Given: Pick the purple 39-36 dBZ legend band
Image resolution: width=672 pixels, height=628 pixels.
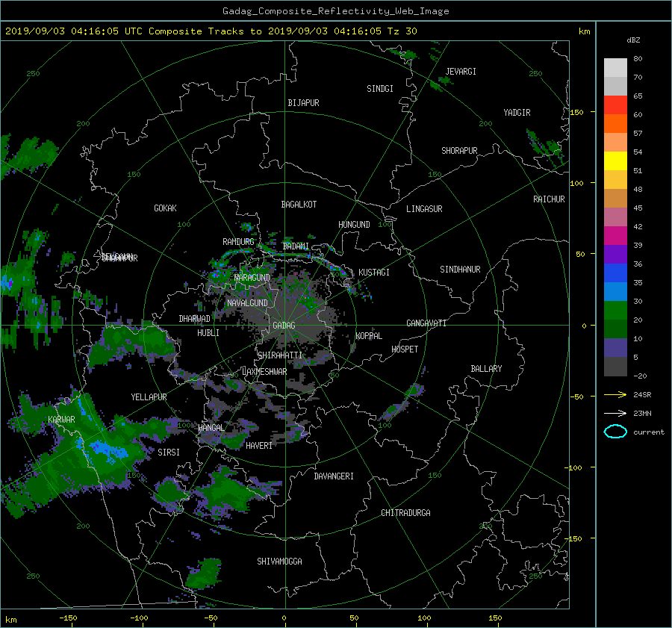Looking at the screenshot, I should [x=615, y=254].
